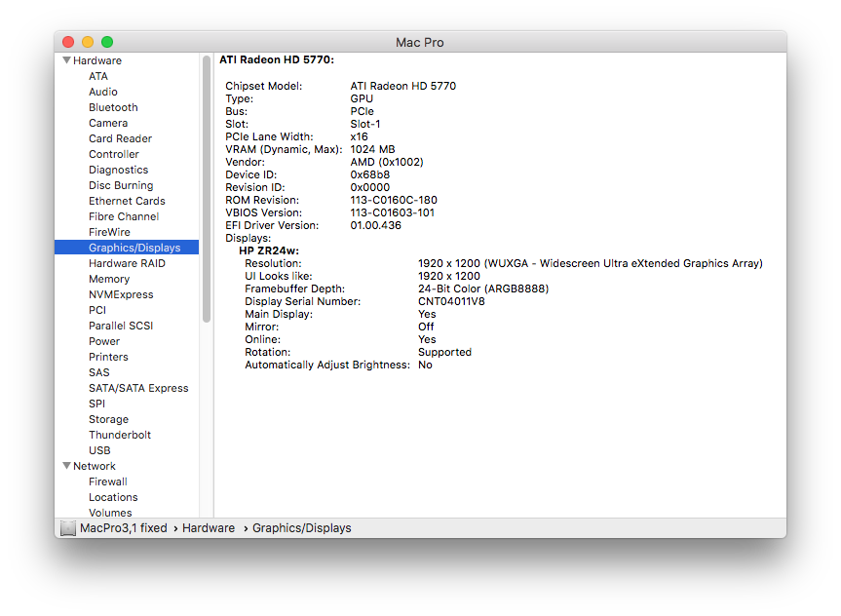This screenshot has width=841, height=616.
Task: Select Thunderbolt in the sidebar
Action: (120, 435)
